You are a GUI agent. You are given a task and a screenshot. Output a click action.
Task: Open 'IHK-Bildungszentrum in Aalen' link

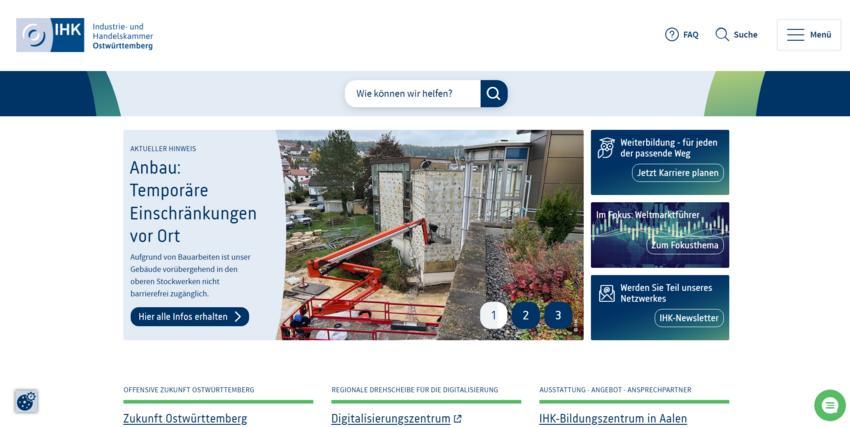(x=613, y=419)
